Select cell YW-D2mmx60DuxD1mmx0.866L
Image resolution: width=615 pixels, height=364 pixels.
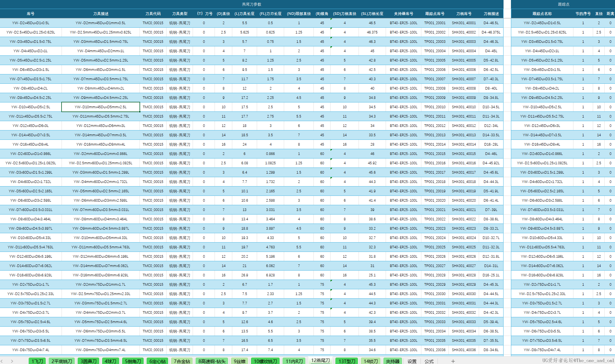101,154
